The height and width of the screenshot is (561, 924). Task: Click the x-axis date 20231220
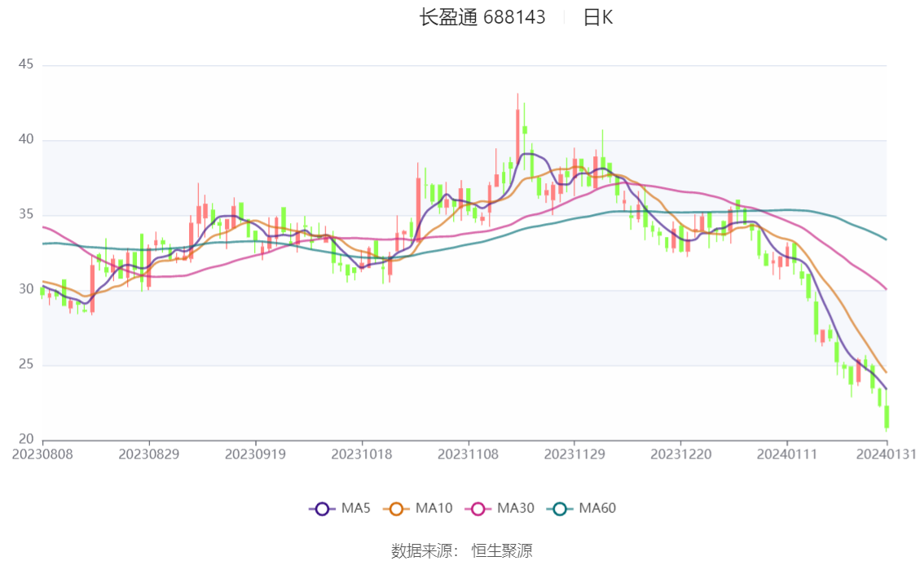680,454
